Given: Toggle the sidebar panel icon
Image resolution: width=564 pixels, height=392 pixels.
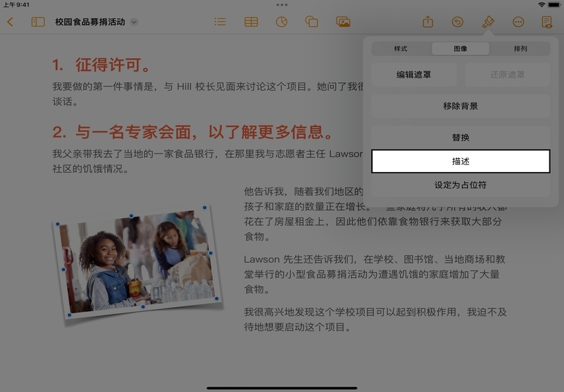Looking at the screenshot, I should click(x=38, y=22).
